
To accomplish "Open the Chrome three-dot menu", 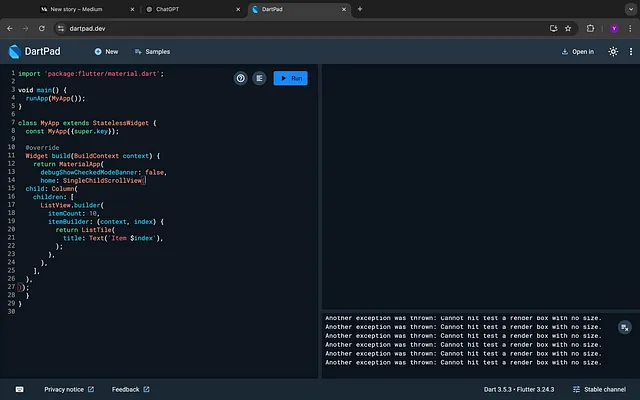I will (x=631, y=28).
